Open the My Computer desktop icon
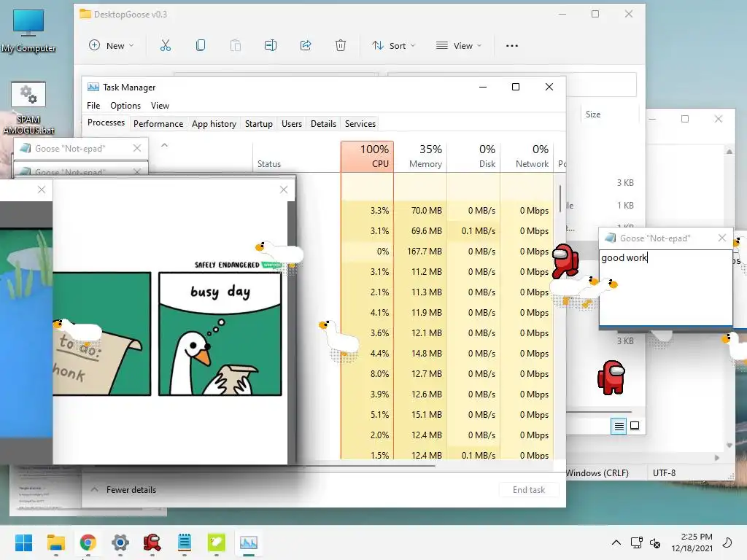747x560 pixels. 28,31
